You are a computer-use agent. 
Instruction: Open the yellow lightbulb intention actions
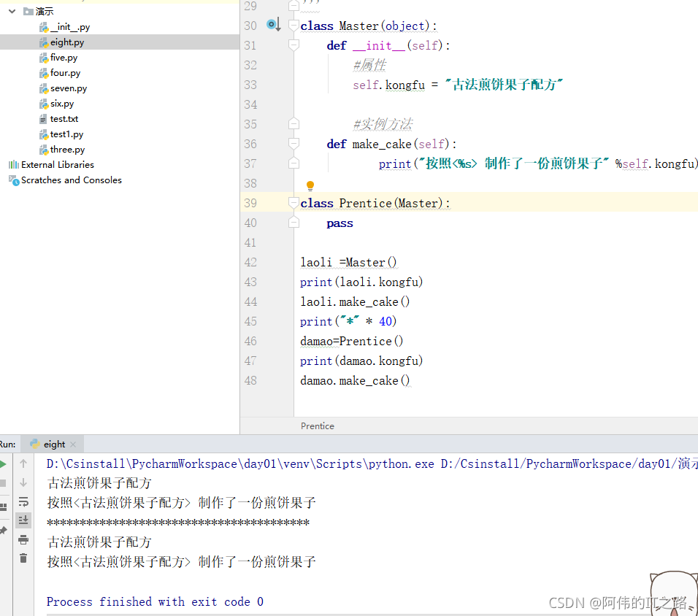(310, 185)
